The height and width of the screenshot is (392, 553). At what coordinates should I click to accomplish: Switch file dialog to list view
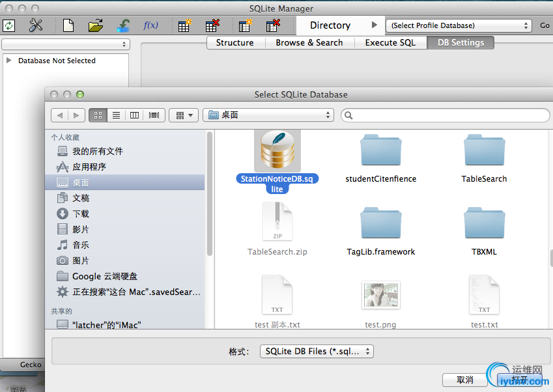pos(116,115)
